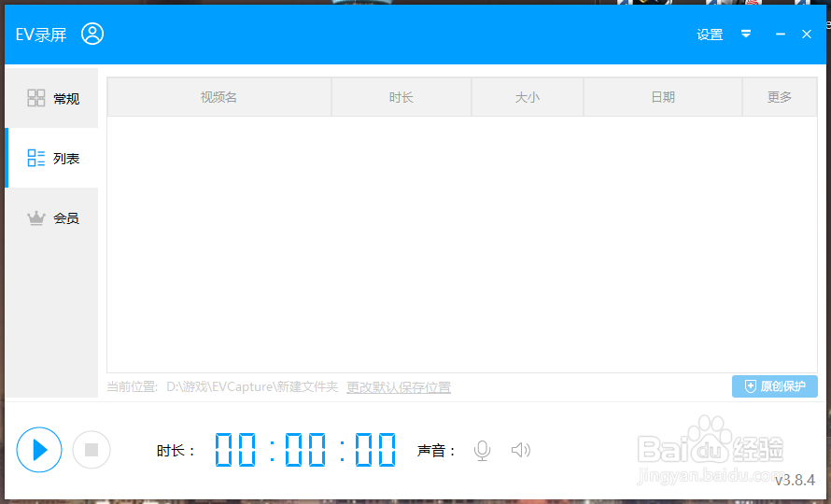Viewport: 831px width, 504px height.
Task: Open 设置 settings
Action: coord(710,35)
